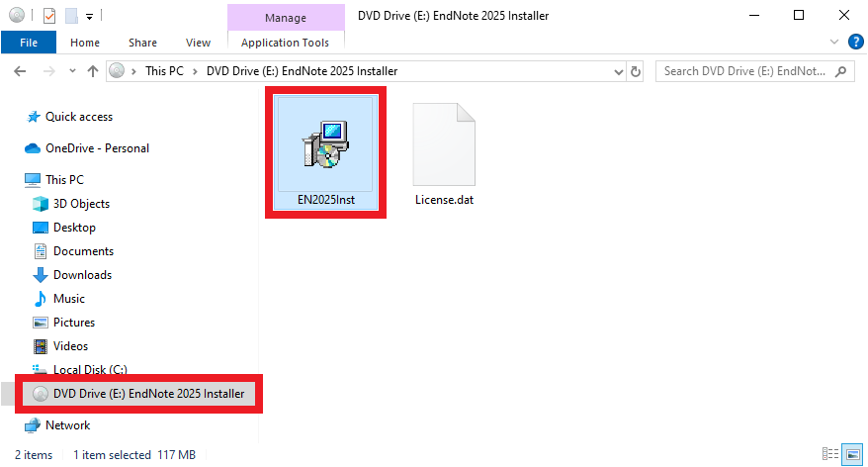The width and height of the screenshot is (868, 467).
Task: Click the New folder quick access icon
Action: tap(71, 16)
